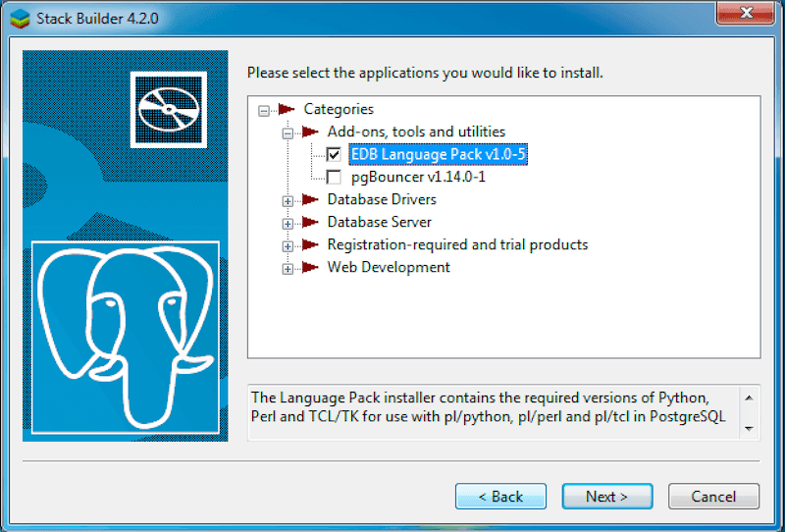Uncheck the EDB Language Pack v1.0-5 checkbox
This screenshot has width=785, height=532.
point(334,155)
